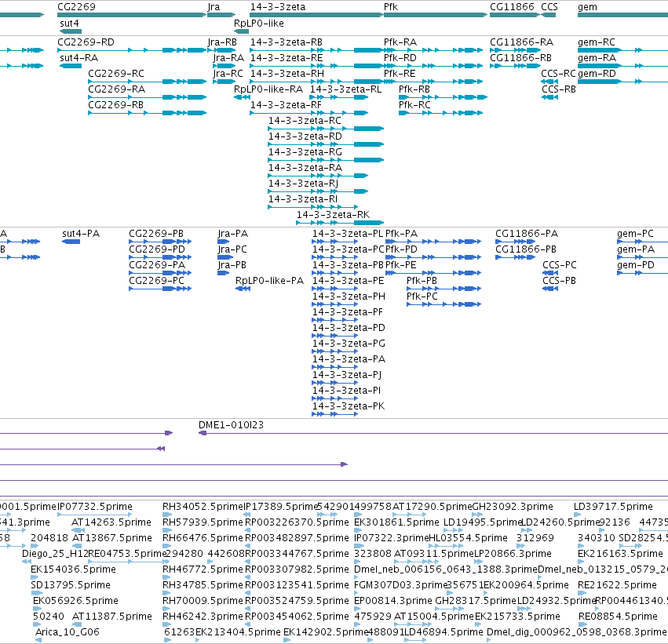The width and height of the screenshot is (668, 644).
Task: Select transcript 14-3-3zeta-RB
Action: [x=316, y=50]
